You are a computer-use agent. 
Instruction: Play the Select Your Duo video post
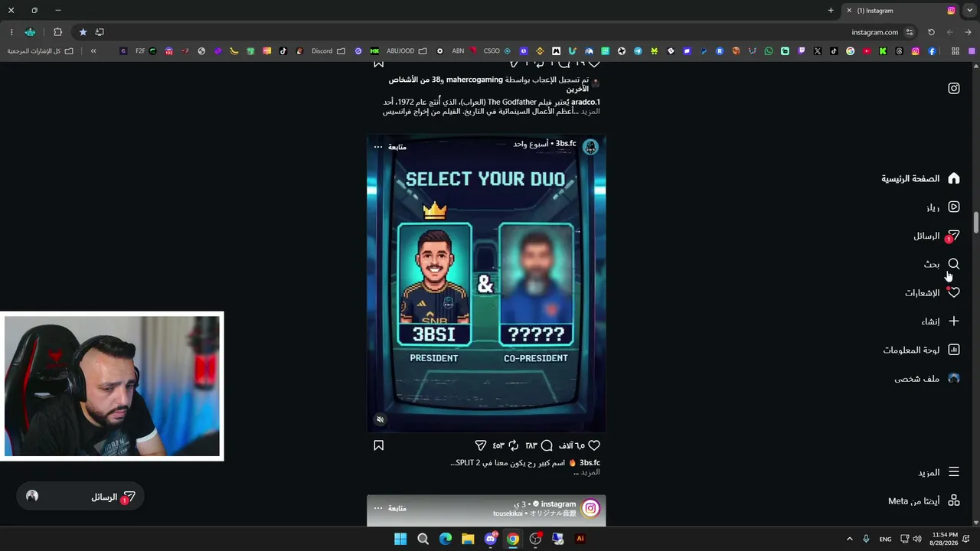pyautogui.click(x=486, y=283)
